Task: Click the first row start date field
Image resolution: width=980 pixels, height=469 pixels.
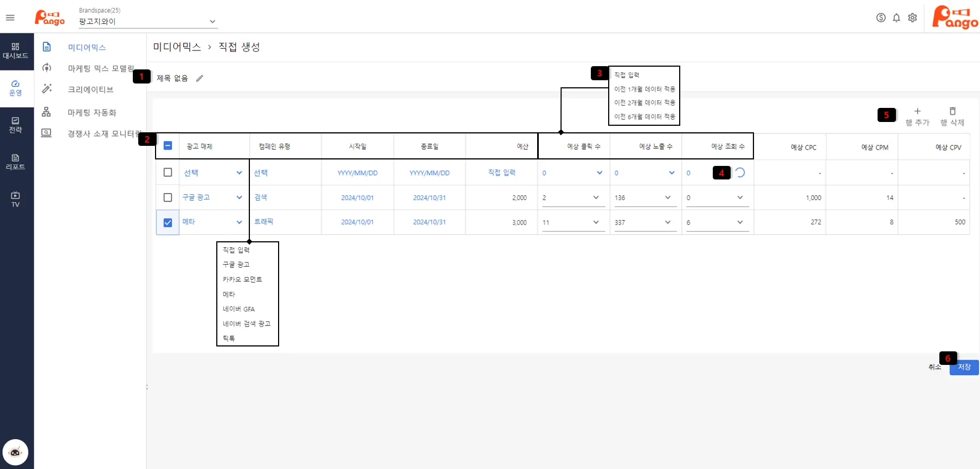Action: pyautogui.click(x=357, y=173)
